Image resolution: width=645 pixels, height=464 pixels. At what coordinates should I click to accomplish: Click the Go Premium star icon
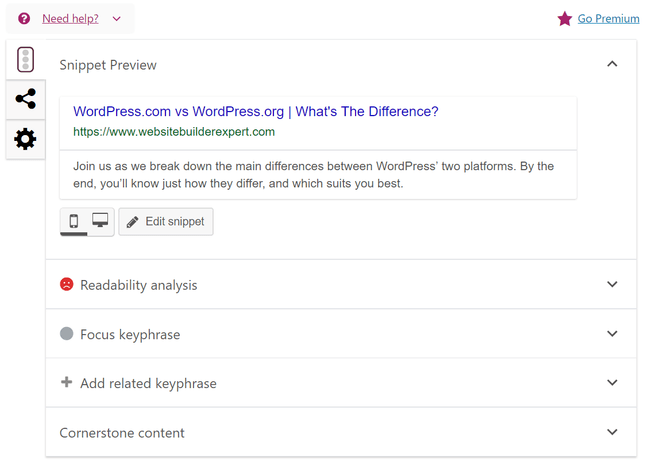tap(565, 19)
